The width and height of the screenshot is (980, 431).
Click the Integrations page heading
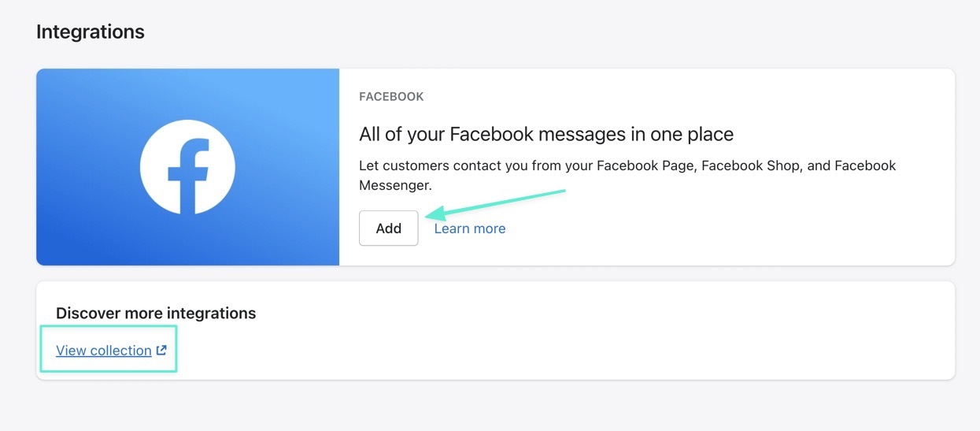[x=91, y=32]
